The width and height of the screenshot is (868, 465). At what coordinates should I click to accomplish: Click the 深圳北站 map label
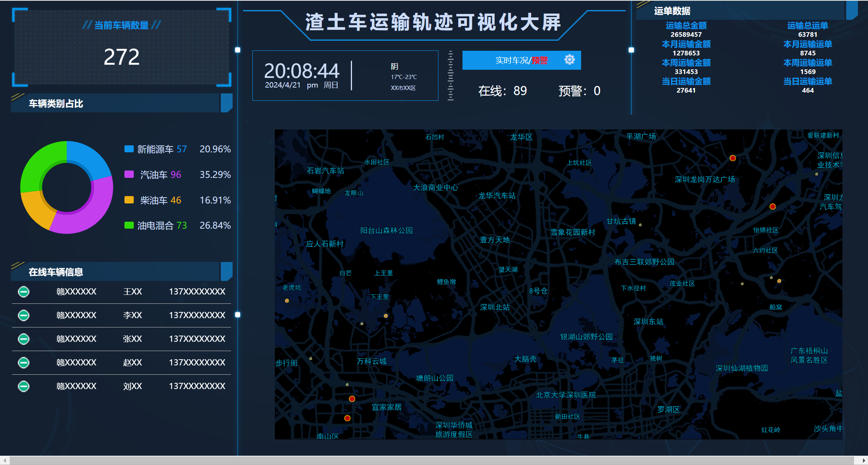pyautogui.click(x=495, y=307)
